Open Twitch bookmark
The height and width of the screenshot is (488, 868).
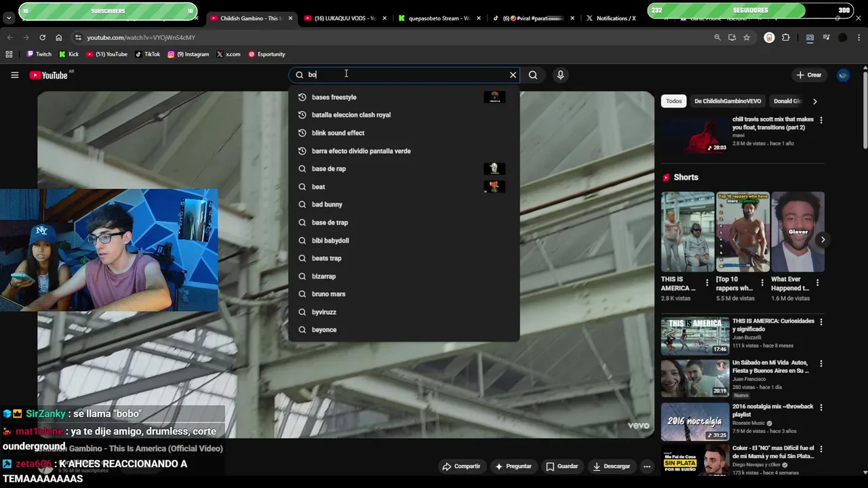coord(39,54)
